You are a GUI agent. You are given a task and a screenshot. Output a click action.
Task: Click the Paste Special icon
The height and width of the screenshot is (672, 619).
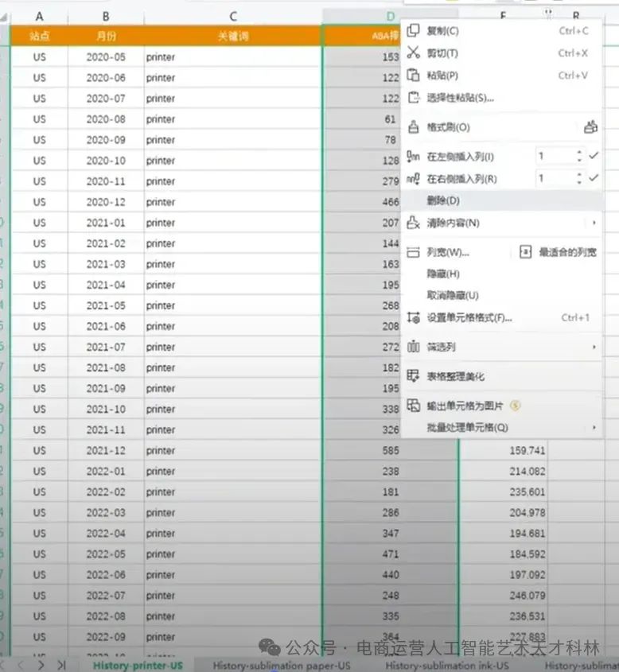(x=413, y=97)
